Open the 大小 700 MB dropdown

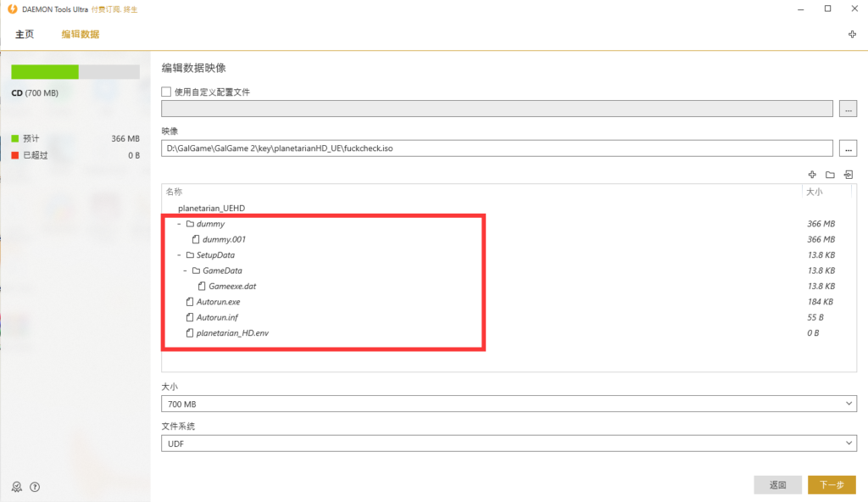coord(509,404)
